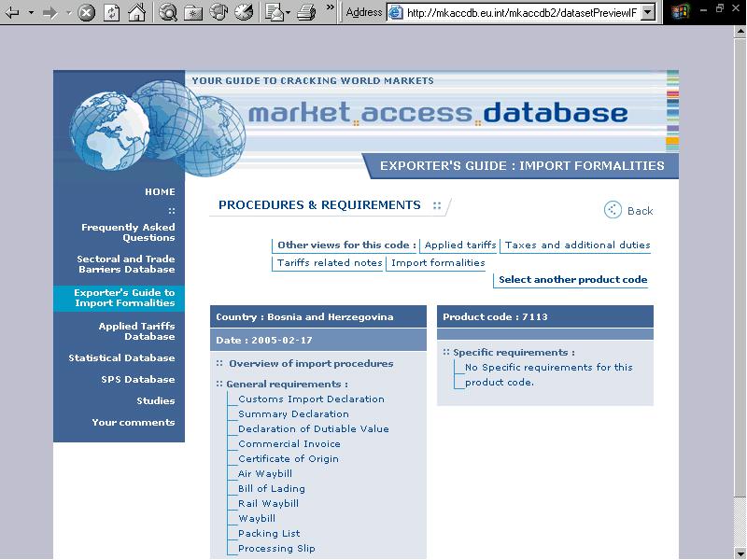
Task: Open Frequently Asked Questions
Action: (x=128, y=232)
